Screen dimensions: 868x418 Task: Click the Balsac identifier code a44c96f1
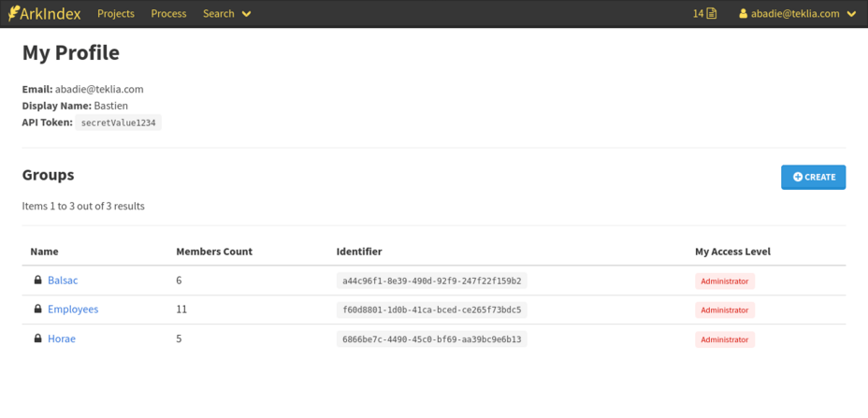coord(431,281)
